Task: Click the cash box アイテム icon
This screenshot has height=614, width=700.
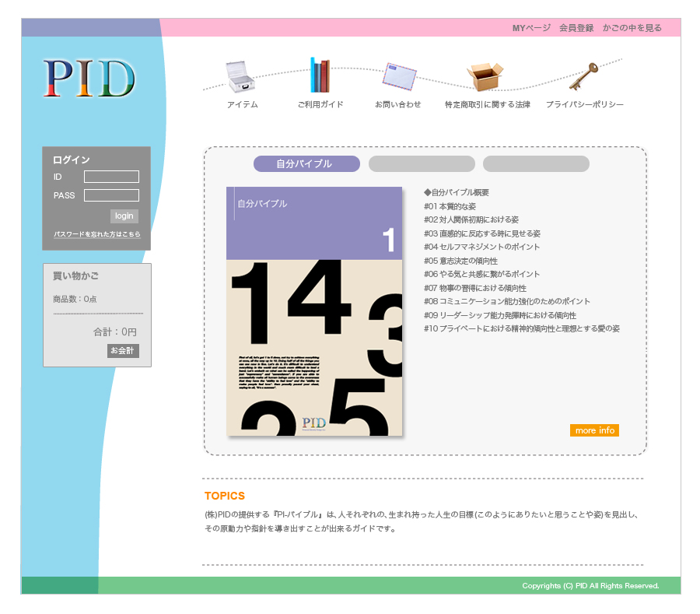Action: [x=241, y=77]
